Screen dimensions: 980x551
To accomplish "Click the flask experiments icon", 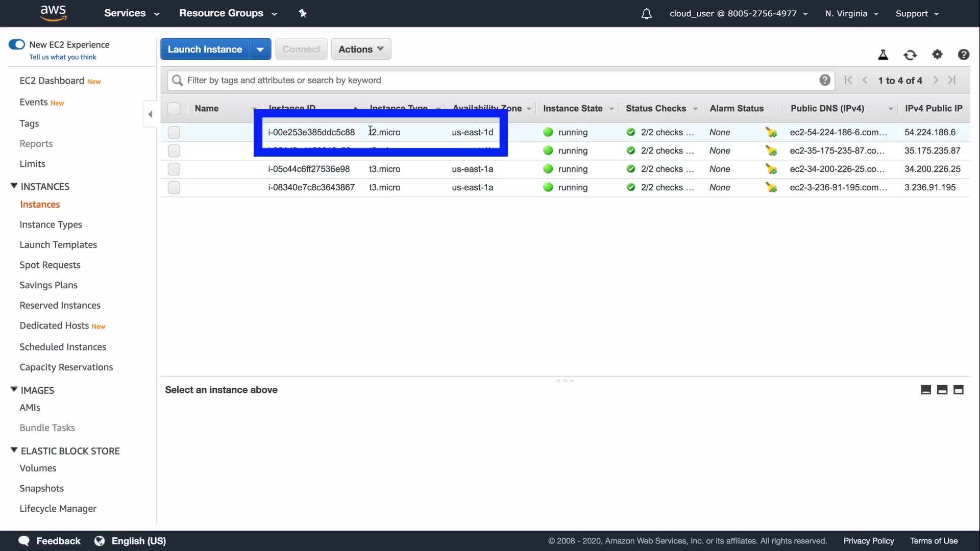I will tap(883, 55).
